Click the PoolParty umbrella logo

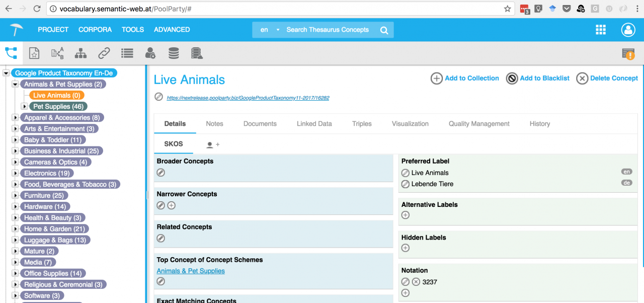pos(16,30)
